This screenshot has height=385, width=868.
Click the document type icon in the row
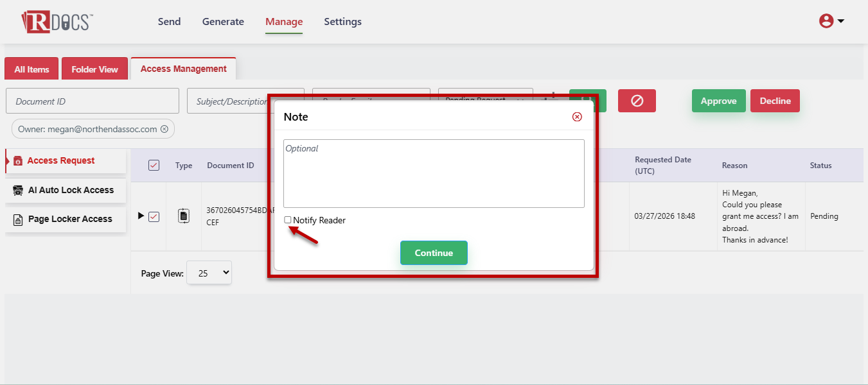point(184,216)
